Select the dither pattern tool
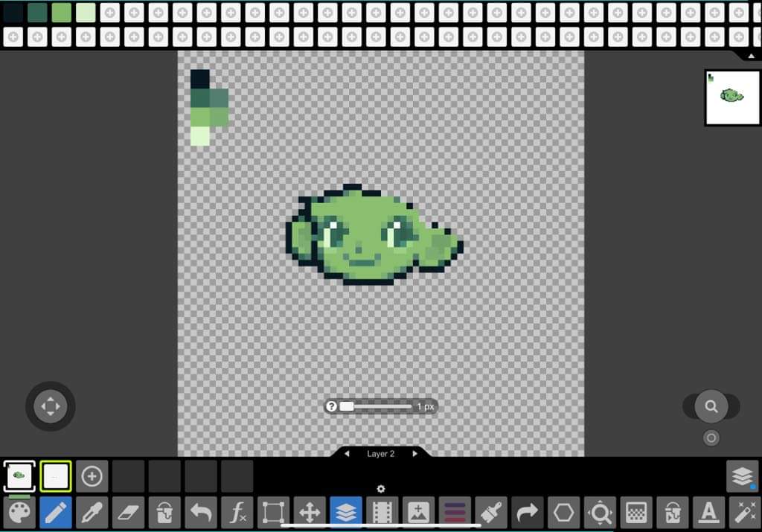This screenshot has height=532, width=762. click(636, 512)
